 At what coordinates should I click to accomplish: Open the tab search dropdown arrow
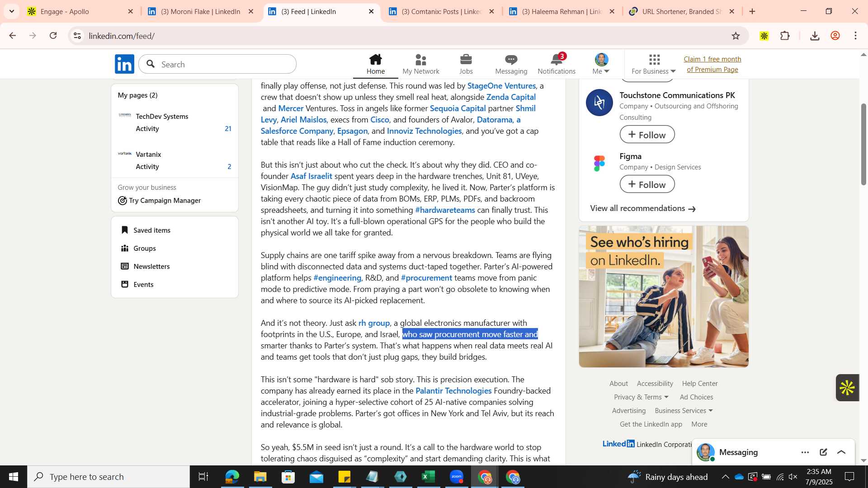[12, 11]
